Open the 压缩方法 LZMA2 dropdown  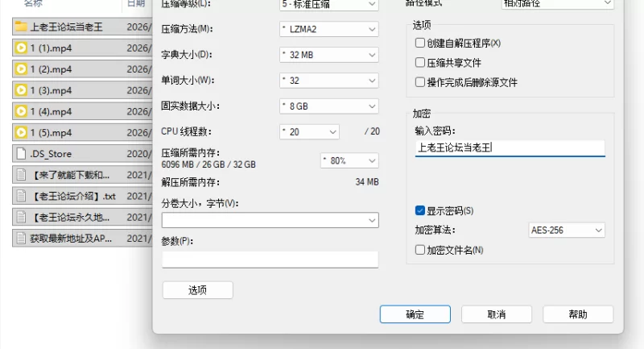click(328, 30)
